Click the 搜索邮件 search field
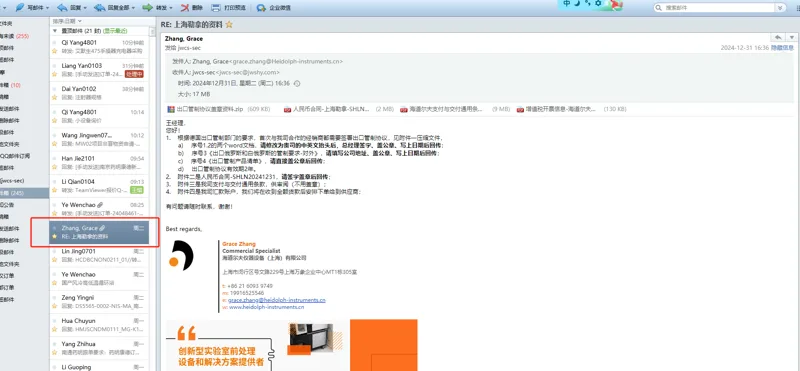The height and width of the screenshot is (371, 800). tap(719, 8)
